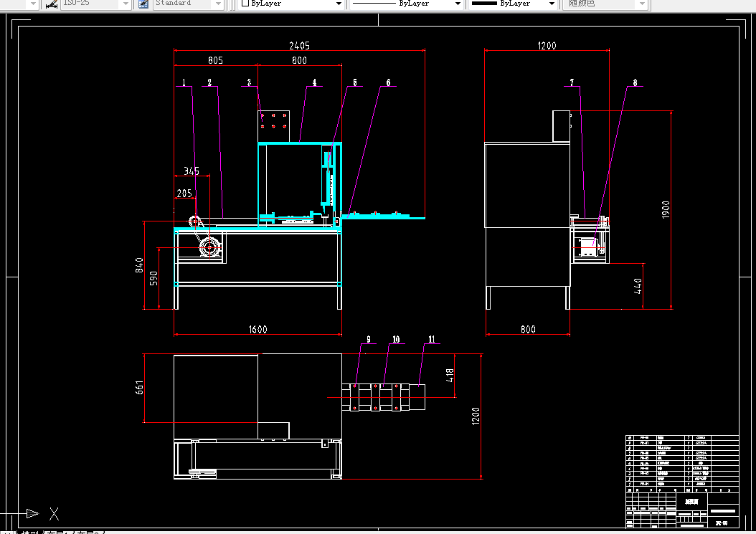Viewport: 756px width, 534px height.
Task: Click the dimension style icon beside ISO-25
Action: click(52, 4)
